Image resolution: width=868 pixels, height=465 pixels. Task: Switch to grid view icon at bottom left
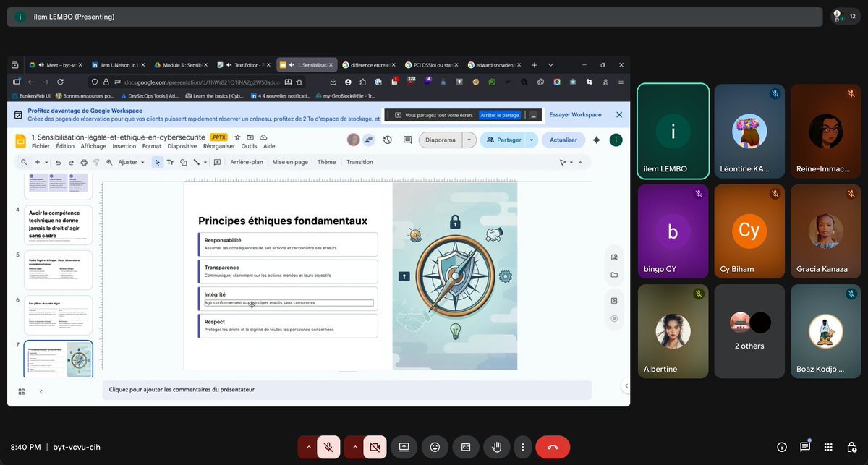22,391
